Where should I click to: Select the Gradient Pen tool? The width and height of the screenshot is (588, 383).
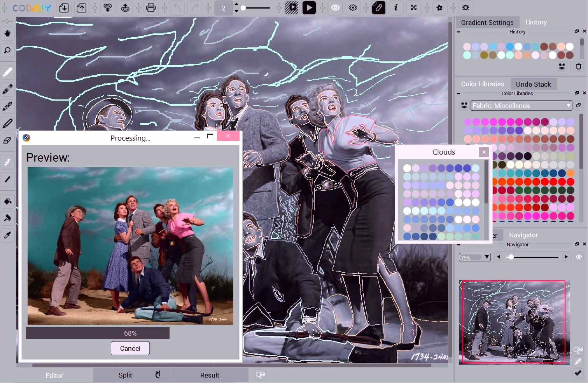[x=7, y=89]
